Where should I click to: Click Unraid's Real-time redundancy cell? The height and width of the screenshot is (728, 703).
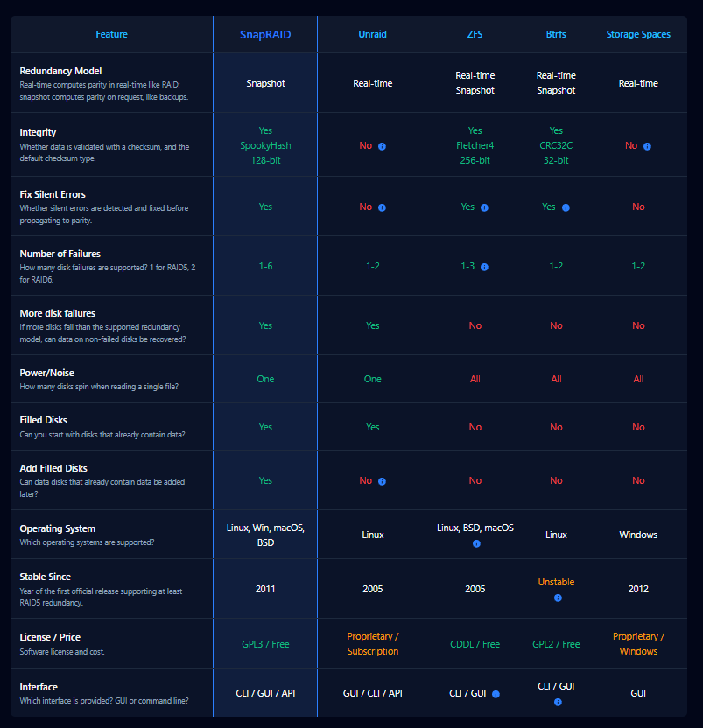coord(373,83)
